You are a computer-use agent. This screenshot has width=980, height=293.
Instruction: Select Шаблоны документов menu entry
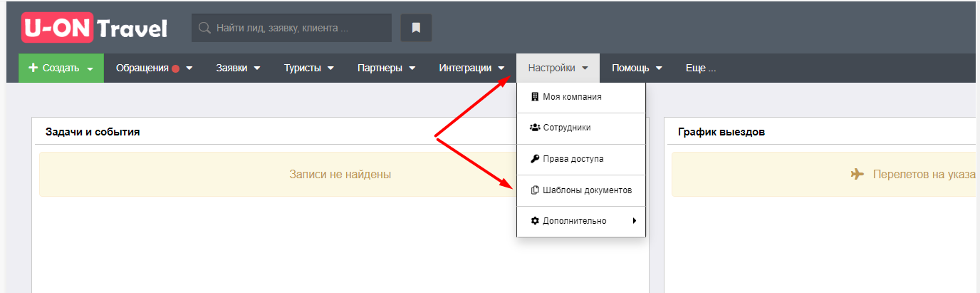pyautogui.click(x=581, y=190)
